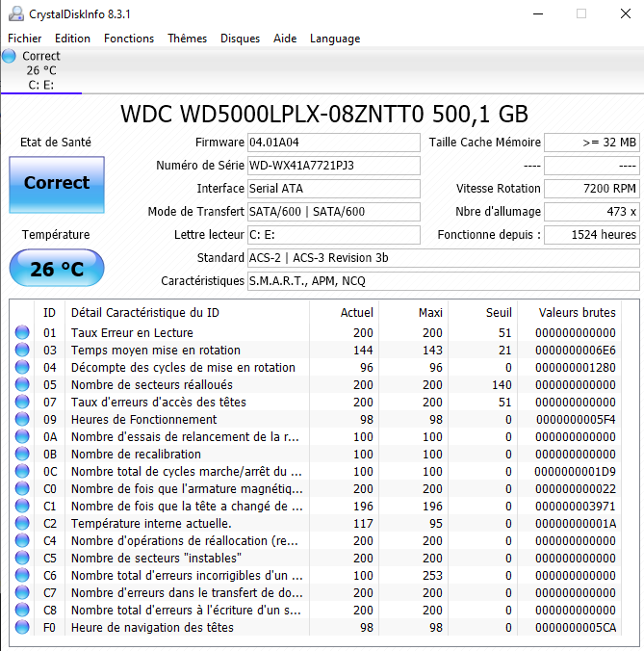Click raw value 000000001280

(x=575, y=368)
